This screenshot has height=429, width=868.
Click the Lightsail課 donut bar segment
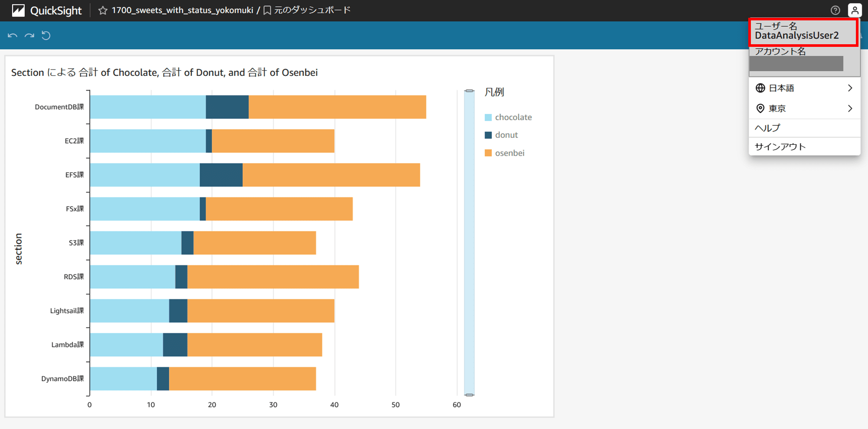click(178, 311)
